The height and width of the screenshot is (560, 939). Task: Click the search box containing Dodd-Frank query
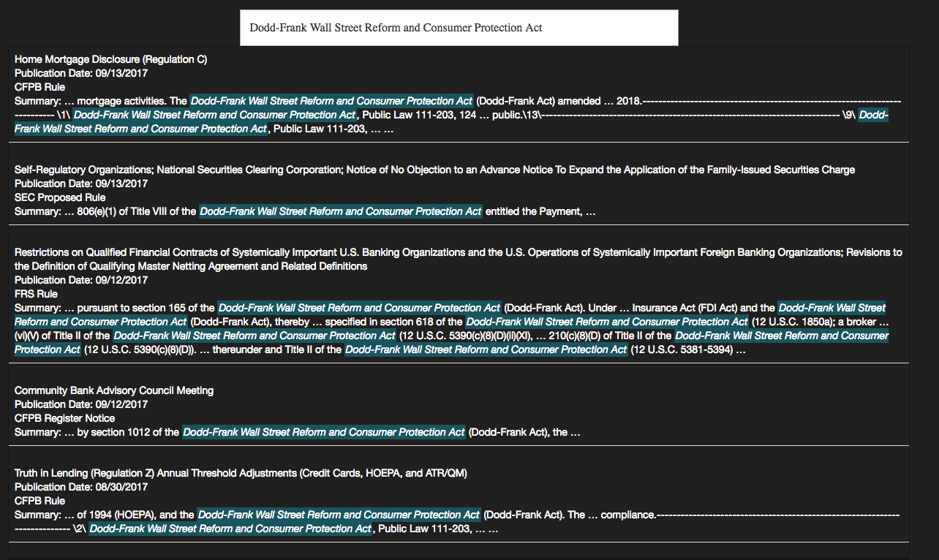pyautogui.click(x=459, y=28)
